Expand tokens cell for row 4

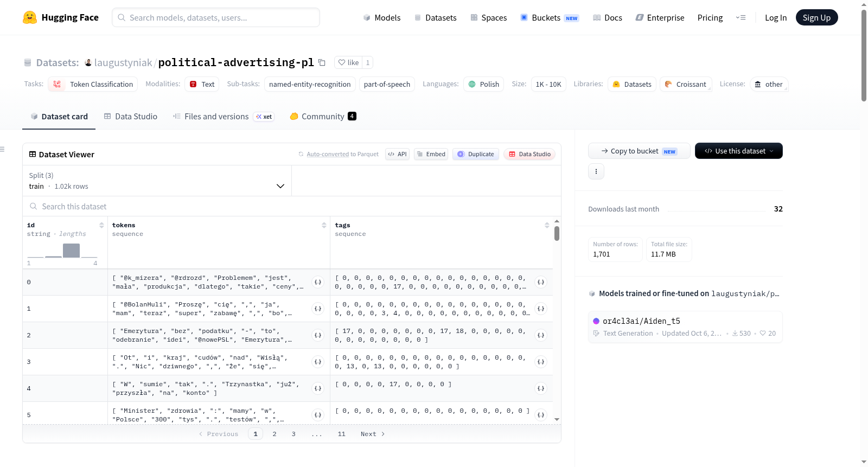pyautogui.click(x=318, y=388)
